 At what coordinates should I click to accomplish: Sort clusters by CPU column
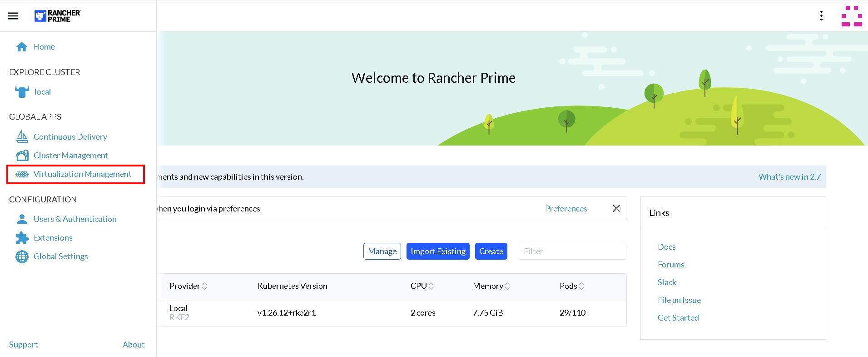coord(422,286)
